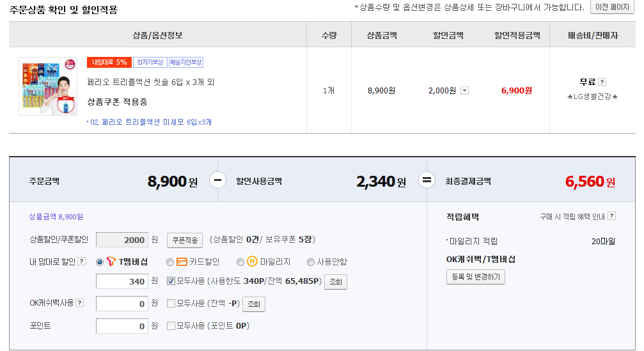Check 모두사용 for OK캐쉬백

[171, 304]
